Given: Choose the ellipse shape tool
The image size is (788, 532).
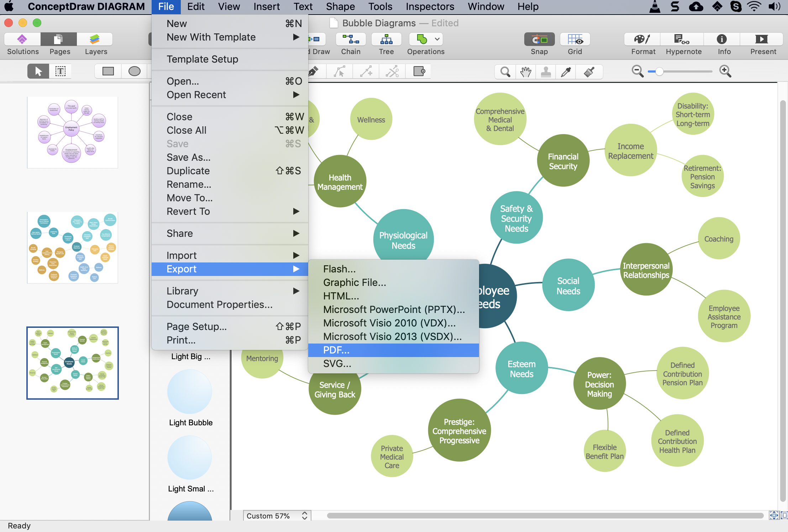Looking at the screenshot, I should pyautogui.click(x=134, y=71).
